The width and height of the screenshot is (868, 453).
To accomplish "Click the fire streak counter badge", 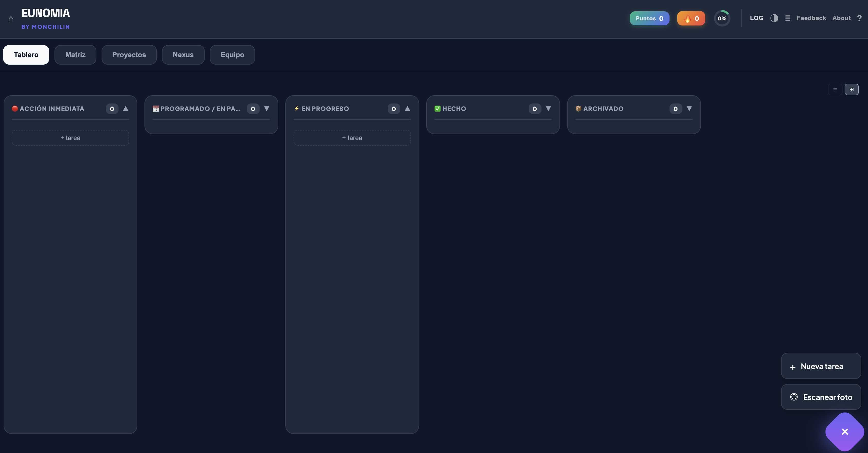I will click(x=691, y=18).
